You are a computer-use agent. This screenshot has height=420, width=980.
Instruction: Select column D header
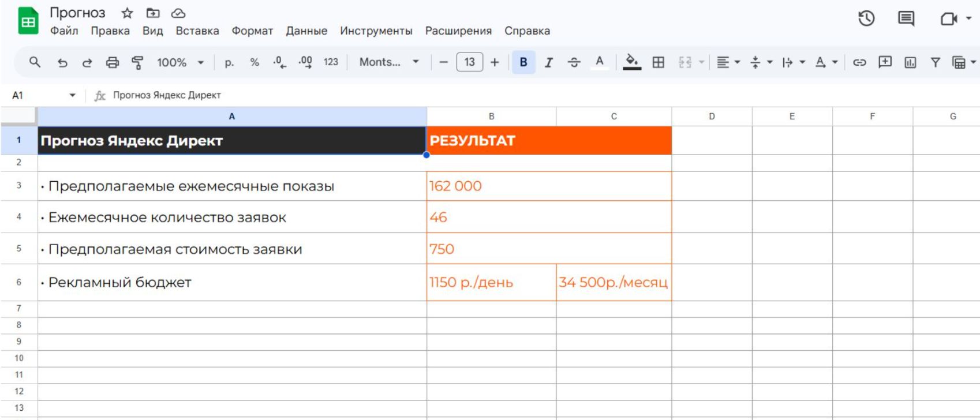coord(712,117)
